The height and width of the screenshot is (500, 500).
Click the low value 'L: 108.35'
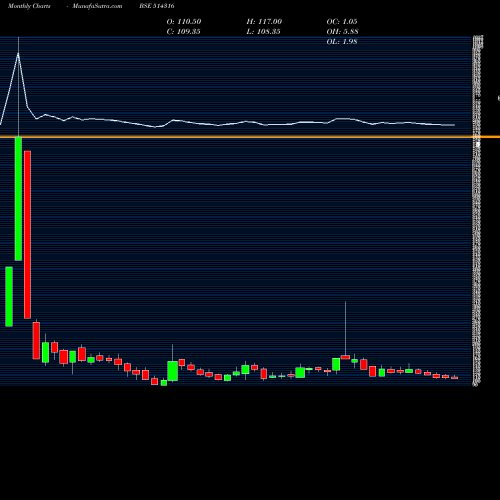click(263, 32)
